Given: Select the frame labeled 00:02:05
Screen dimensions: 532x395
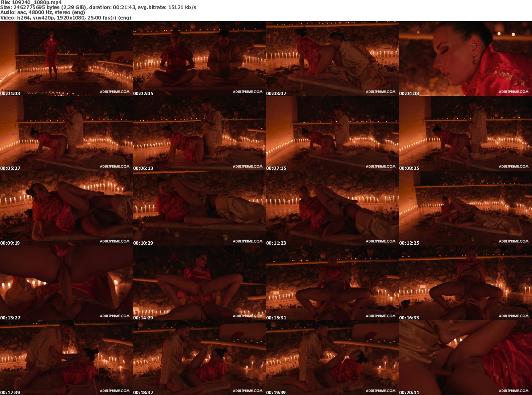Looking at the screenshot, I should pyautogui.click(x=199, y=58).
